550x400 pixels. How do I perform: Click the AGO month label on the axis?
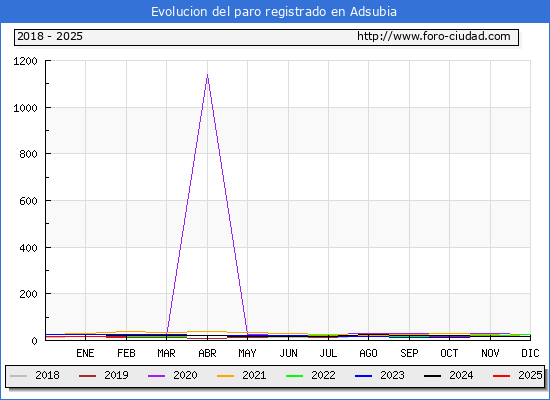point(368,353)
